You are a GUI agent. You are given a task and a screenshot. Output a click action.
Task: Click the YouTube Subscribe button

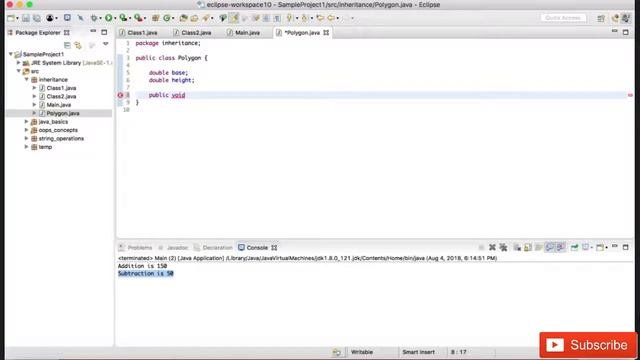point(588,345)
